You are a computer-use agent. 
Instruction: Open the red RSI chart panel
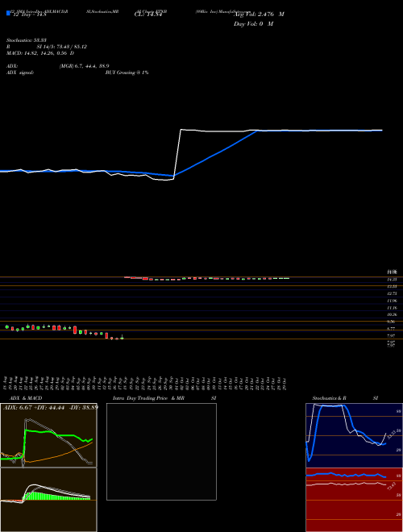[354, 500]
